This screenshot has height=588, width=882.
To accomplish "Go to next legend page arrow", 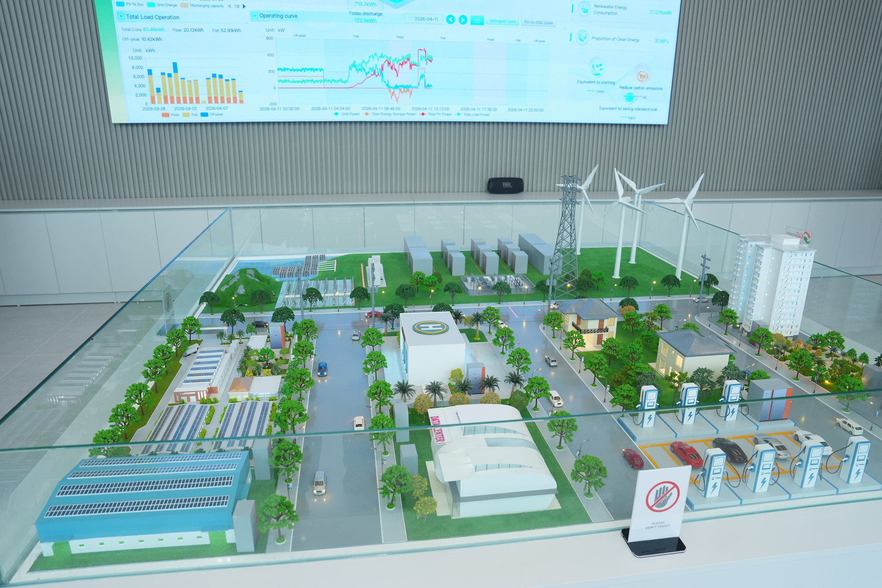I will coord(244,6).
